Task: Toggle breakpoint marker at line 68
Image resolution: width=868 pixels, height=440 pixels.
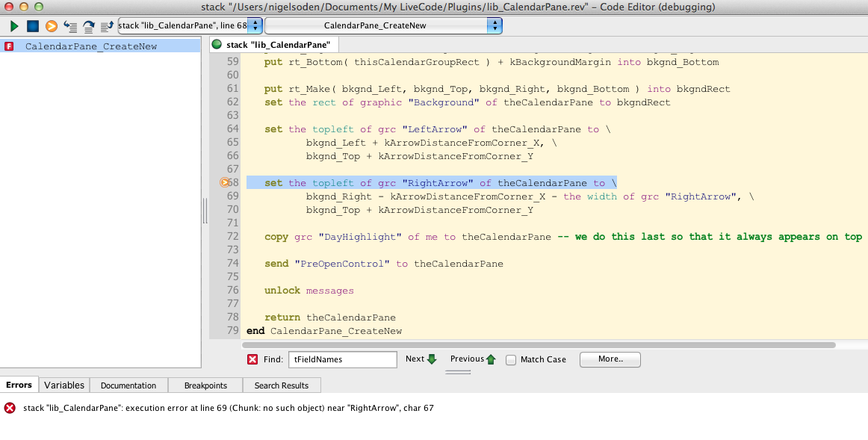Action: click(x=224, y=183)
